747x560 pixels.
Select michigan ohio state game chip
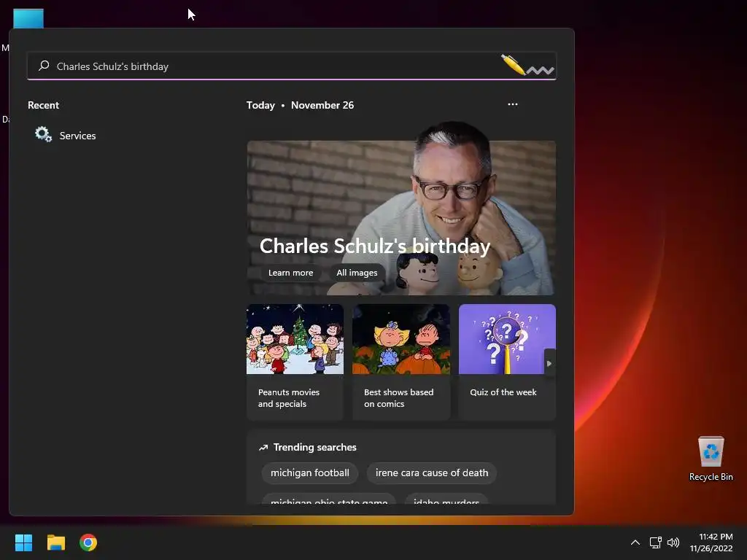[329, 500]
